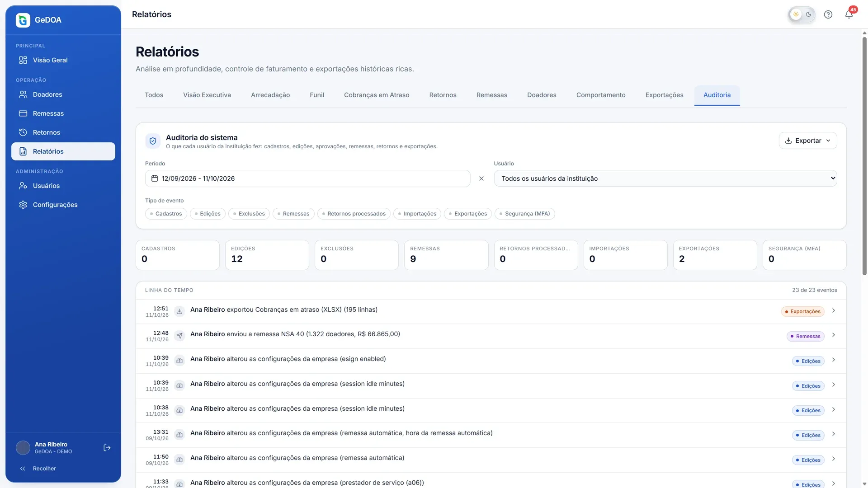The width and height of the screenshot is (868, 488).
Task: Toggle the Exclusões event filter chip
Action: [x=249, y=214]
